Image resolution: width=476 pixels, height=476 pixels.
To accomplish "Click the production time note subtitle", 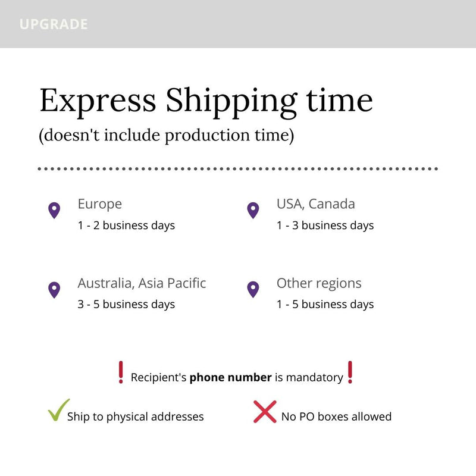I will (x=167, y=136).
